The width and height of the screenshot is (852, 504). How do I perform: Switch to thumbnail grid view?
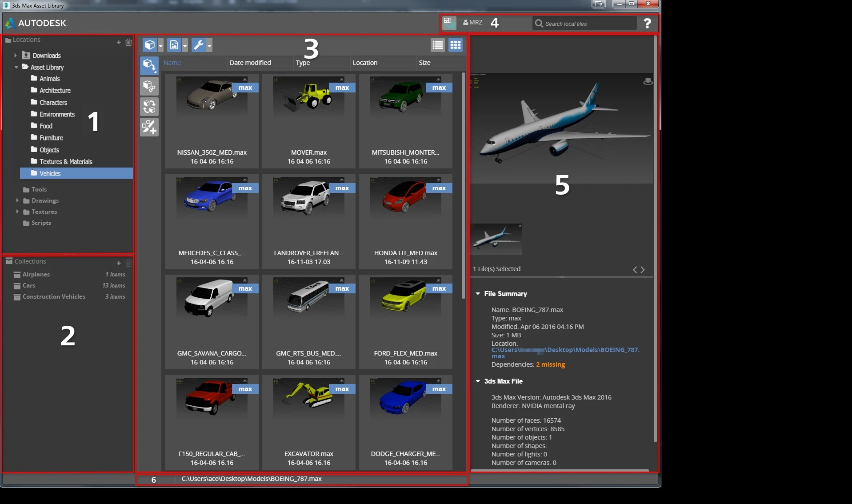coord(456,45)
